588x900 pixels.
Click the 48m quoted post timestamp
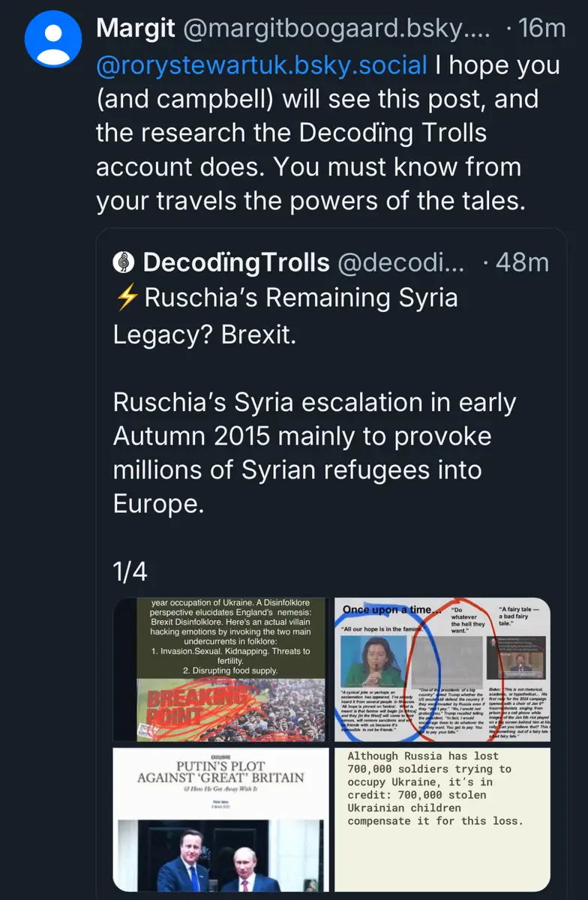523,262
